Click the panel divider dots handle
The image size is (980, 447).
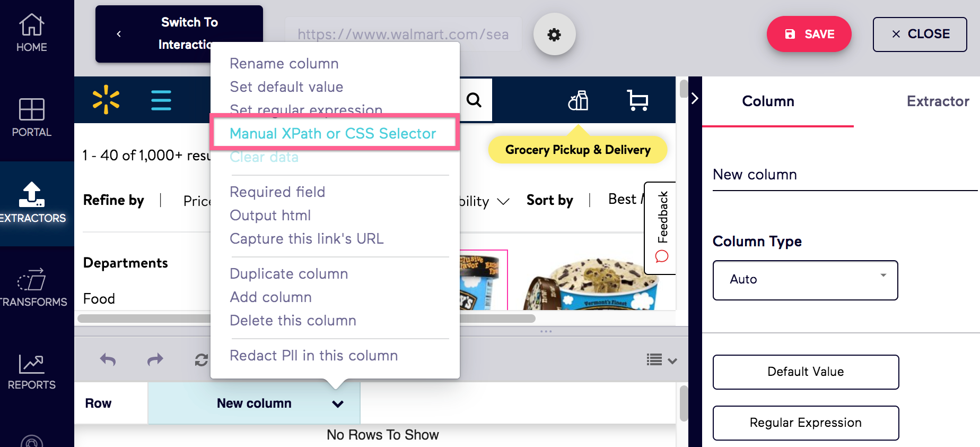point(546,331)
